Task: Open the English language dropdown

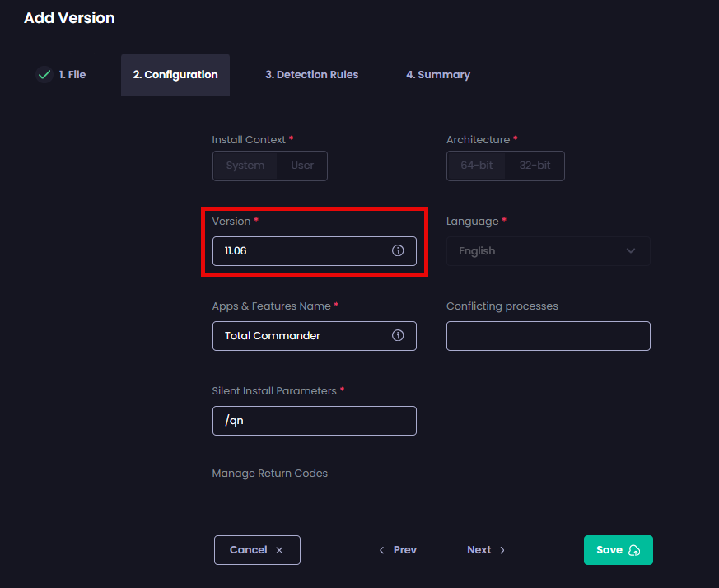Action: (548, 250)
